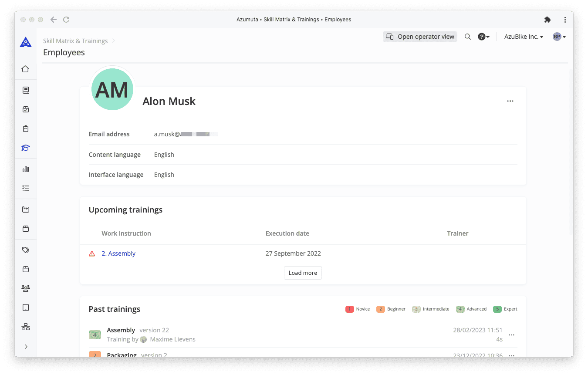This screenshot has height=375, width=588.
Task: Open the Audits checklist sidebar icon
Action: point(26,128)
